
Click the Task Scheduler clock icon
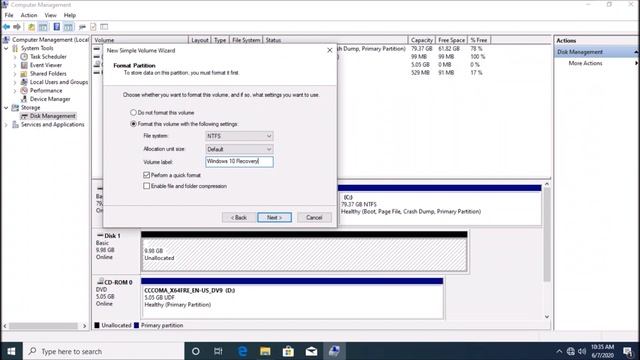24,57
